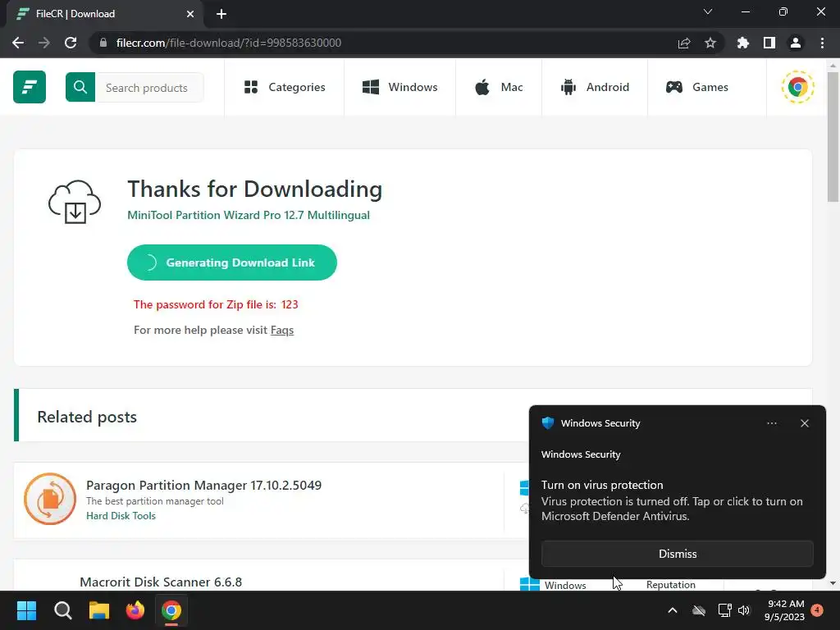Viewport: 840px width, 630px height.
Task: Open the Categories menu
Action: pos(285,87)
